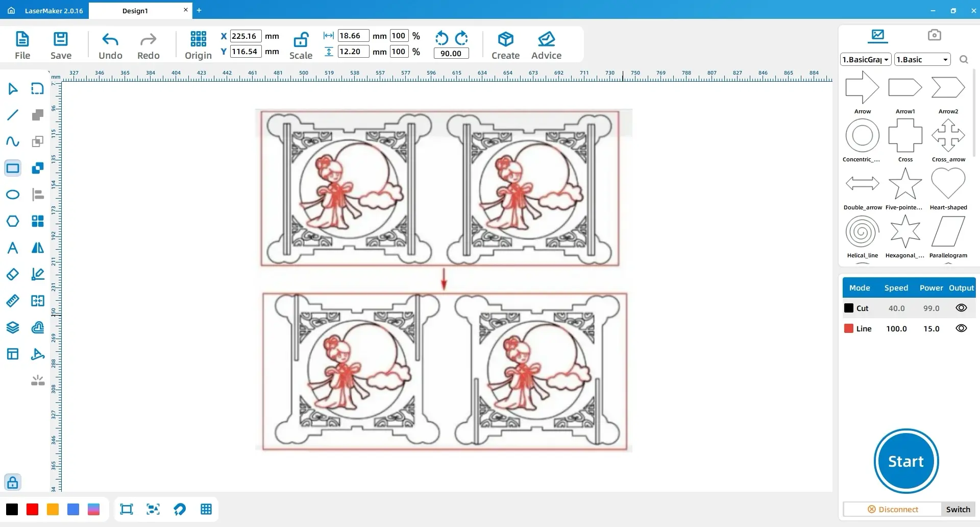Switch to the image library tab
The image size is (980, 527).
(x=878, y=35)
